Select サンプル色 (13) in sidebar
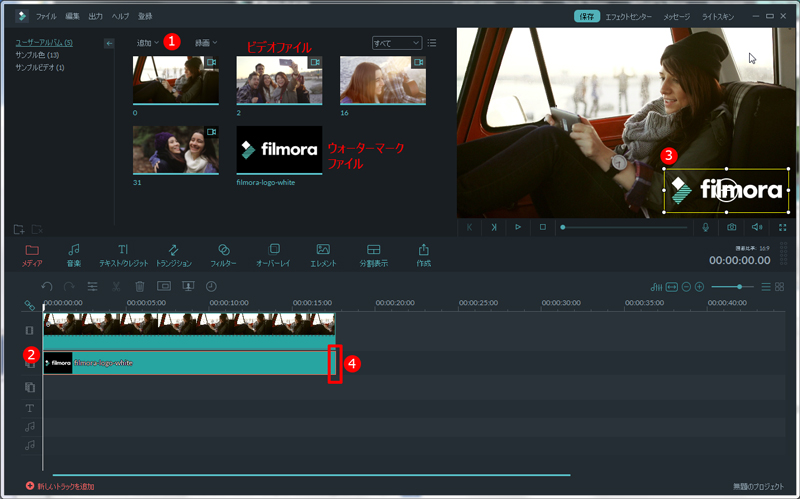Screen dimensions: 800x499 (37, 55)
